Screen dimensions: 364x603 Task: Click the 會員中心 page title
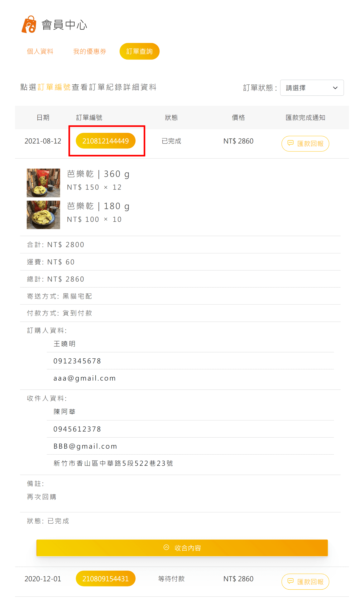coord(64,25)
